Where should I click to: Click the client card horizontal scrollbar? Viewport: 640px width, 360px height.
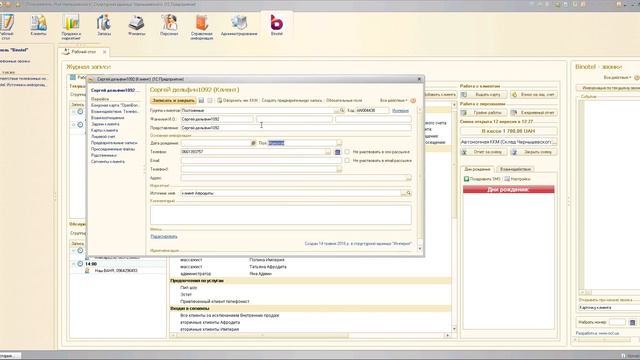coord(310,336)
